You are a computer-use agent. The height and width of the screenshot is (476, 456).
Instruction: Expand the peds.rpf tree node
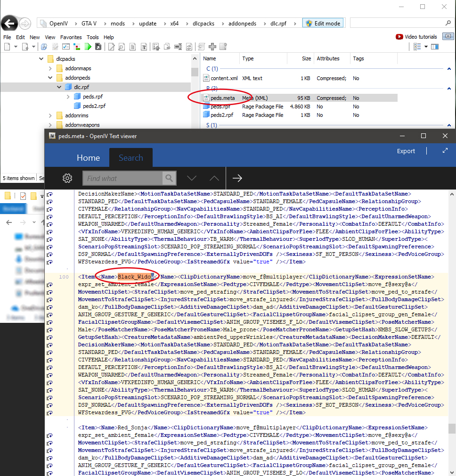click(x=68, y=97)
